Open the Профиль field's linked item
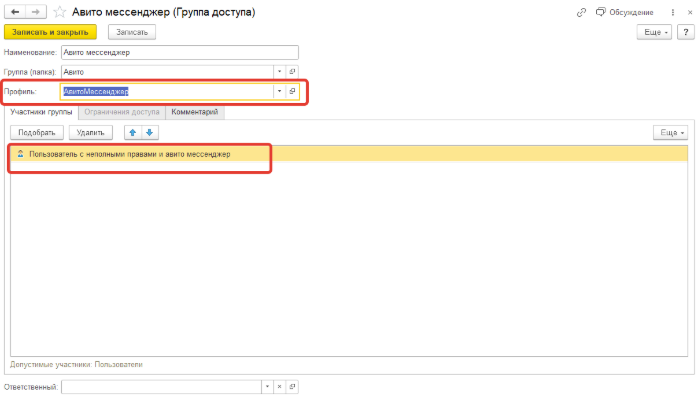Screen dimensions: 700x400 (x=293, y=91)
